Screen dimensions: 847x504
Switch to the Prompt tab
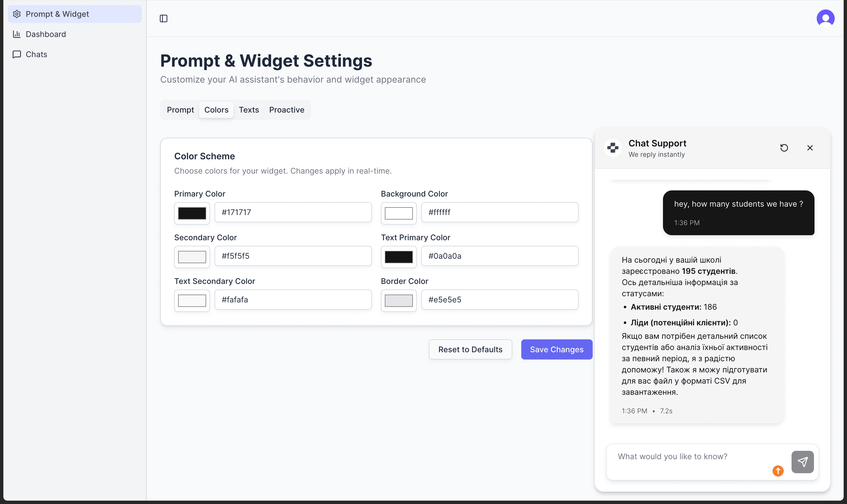[x=180, y=110]
